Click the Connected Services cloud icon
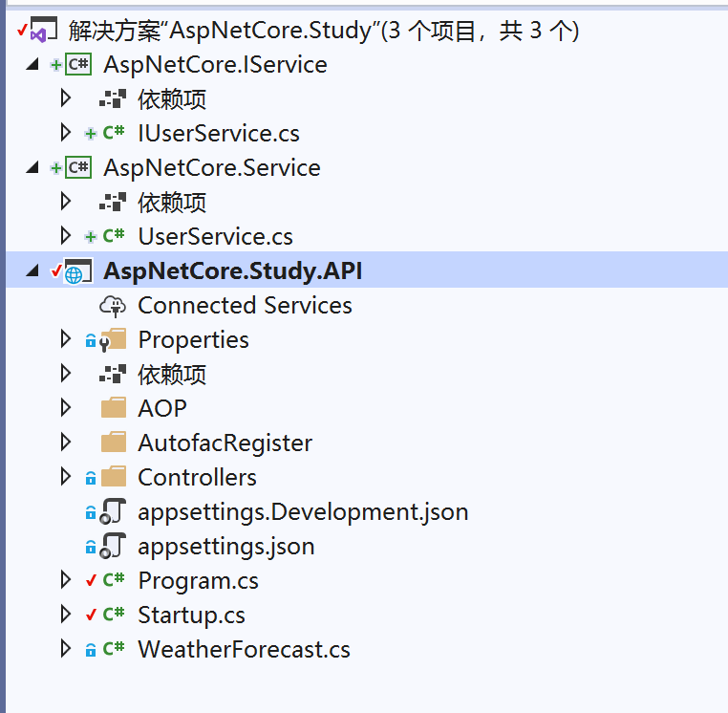 pyautogui.click(x=113, y=306)
